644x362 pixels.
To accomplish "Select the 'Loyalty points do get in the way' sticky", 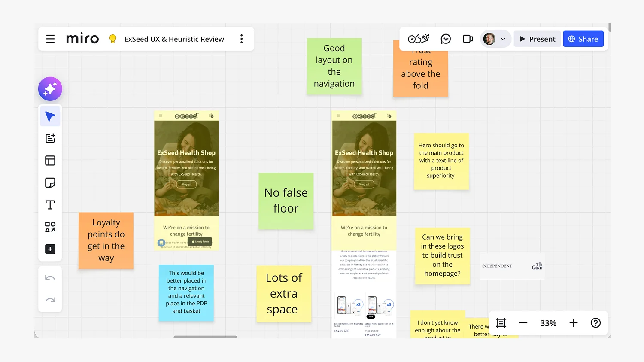I will point(106,240).
